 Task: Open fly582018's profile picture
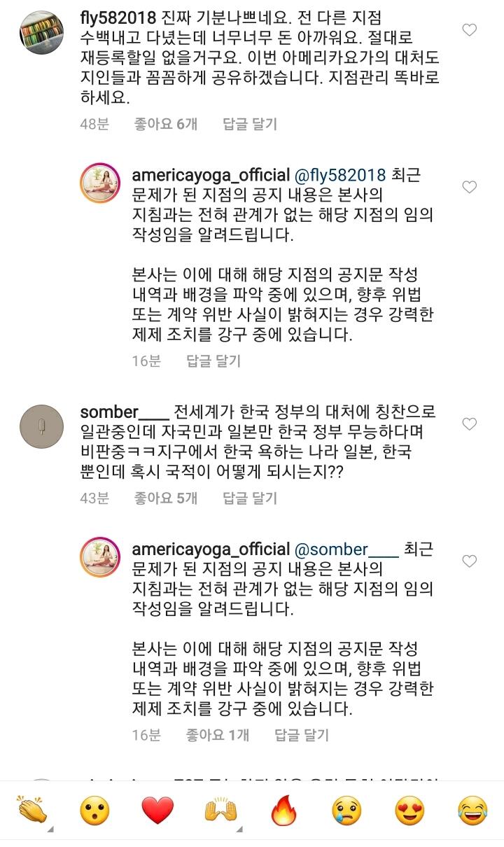point(41,34)
